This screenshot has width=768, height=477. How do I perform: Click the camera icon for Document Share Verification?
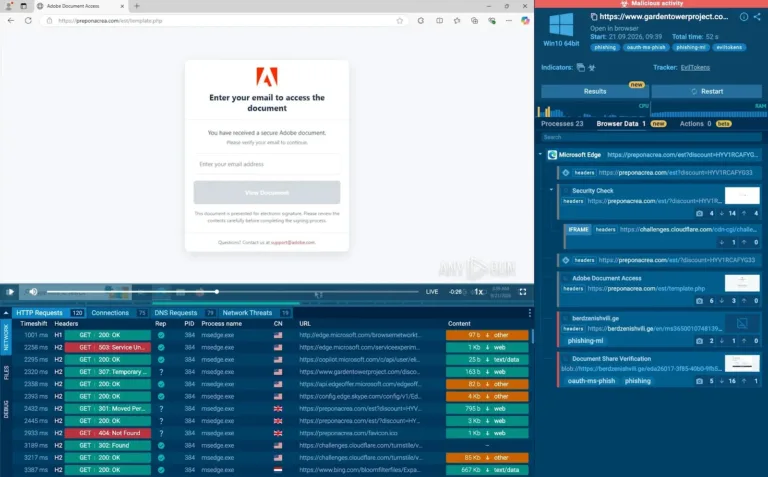[699, 382]
